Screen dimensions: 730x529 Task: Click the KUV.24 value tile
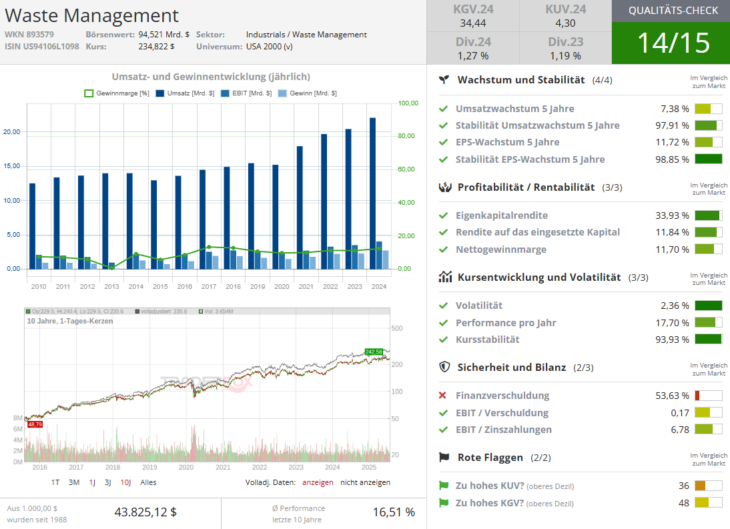[x=565, y=16]
